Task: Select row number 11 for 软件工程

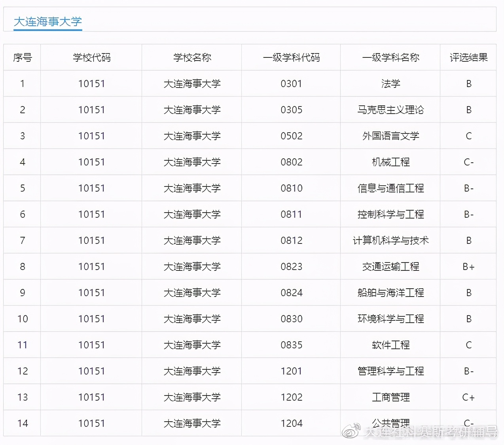Action: click(22, 345)
